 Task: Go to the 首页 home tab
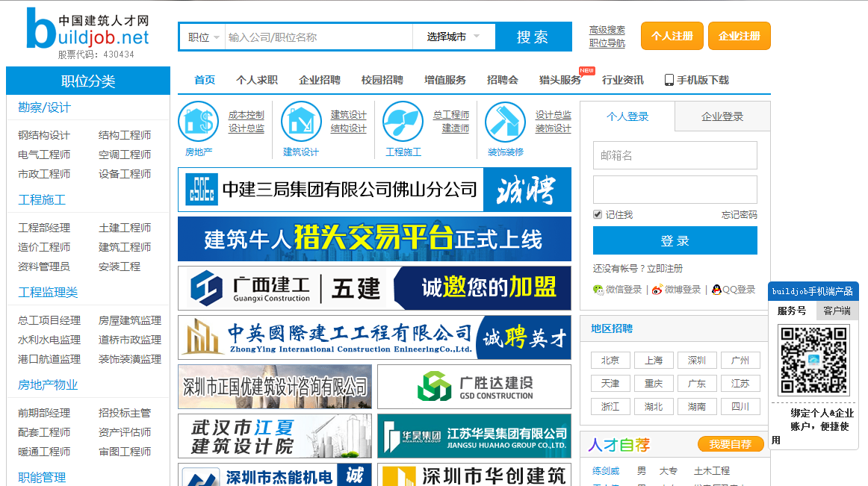click(205, 81)
